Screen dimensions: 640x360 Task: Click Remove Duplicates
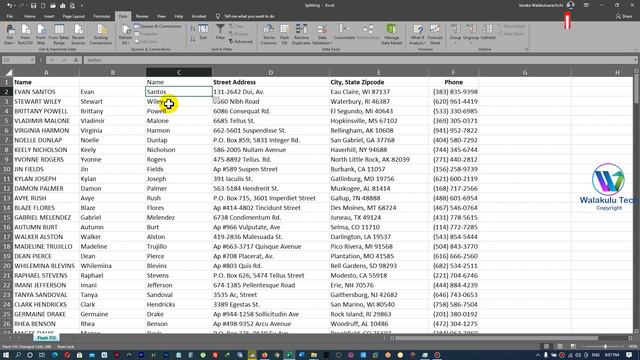[x=301, y=34]
